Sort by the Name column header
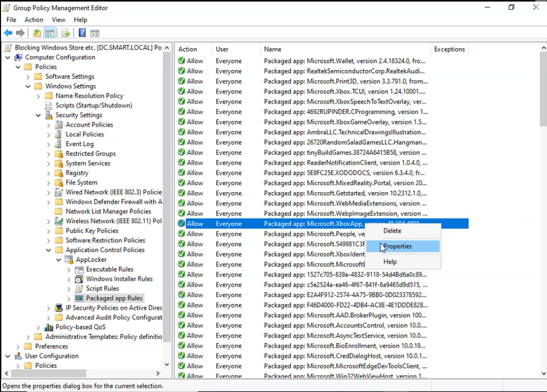 346,49
